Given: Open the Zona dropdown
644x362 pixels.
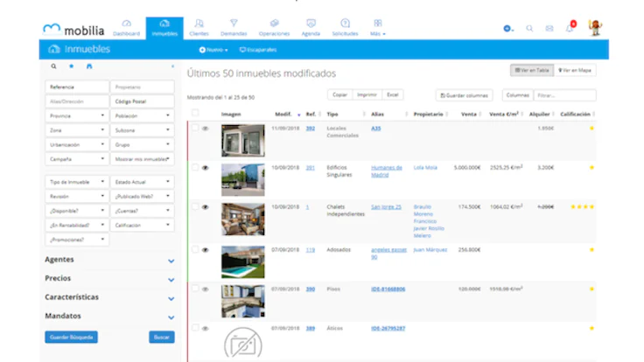Looking at the screenshot, I should (77, 130).
